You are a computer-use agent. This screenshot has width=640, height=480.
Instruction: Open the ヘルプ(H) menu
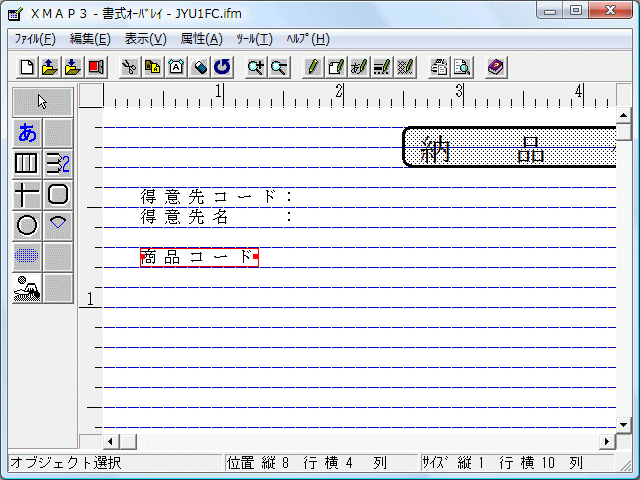point(308,39)
